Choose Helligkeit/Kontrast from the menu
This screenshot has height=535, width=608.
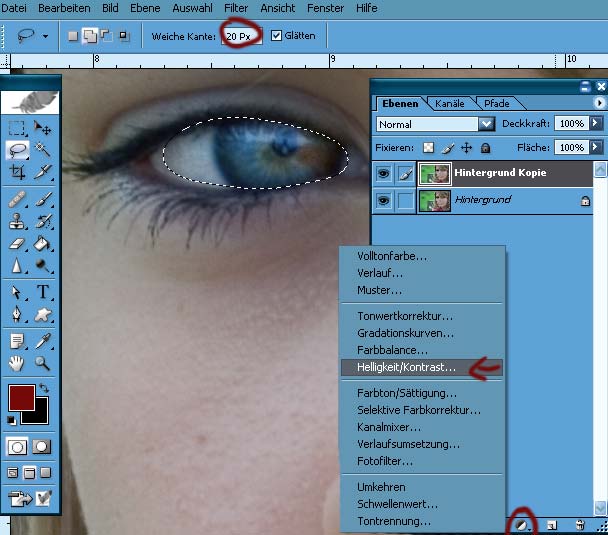(x=406, y=368)
